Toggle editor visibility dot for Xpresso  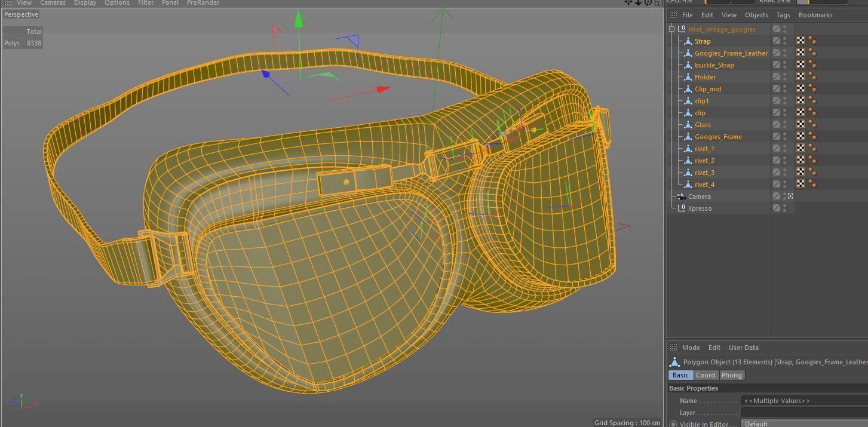pyautogui.click(x=785, y=206)
